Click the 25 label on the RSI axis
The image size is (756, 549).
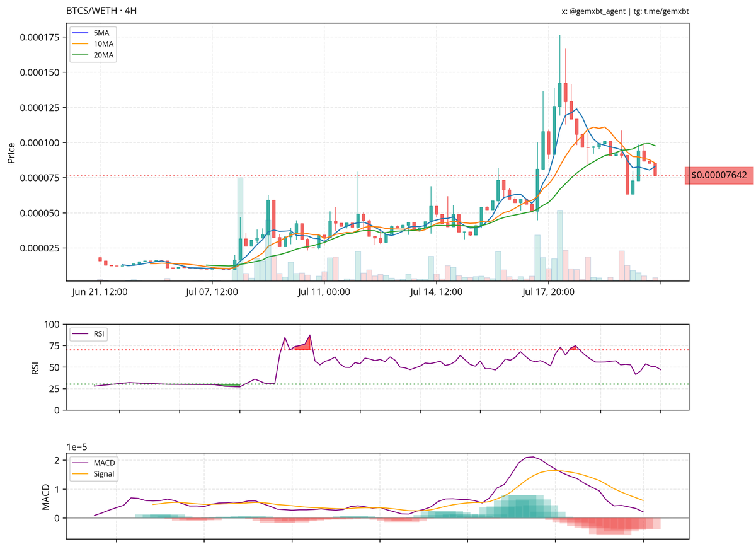[x=55, y=389]
